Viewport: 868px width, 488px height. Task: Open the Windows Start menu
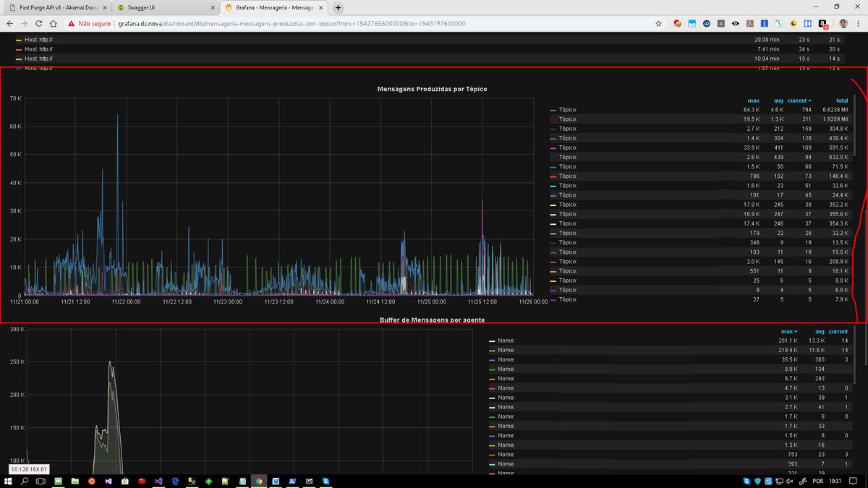coord(9,481)
